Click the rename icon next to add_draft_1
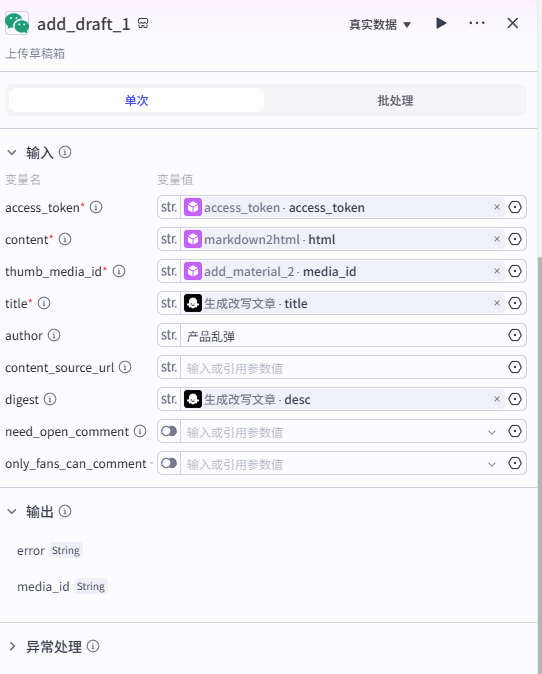The height and width of the screenshot is (674, 542). (x=143, y=23)
